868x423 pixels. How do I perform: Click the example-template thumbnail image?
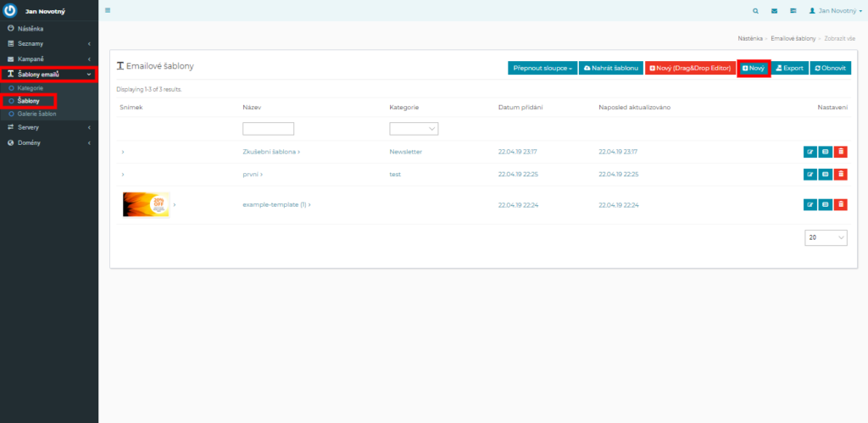click(146, 204)
